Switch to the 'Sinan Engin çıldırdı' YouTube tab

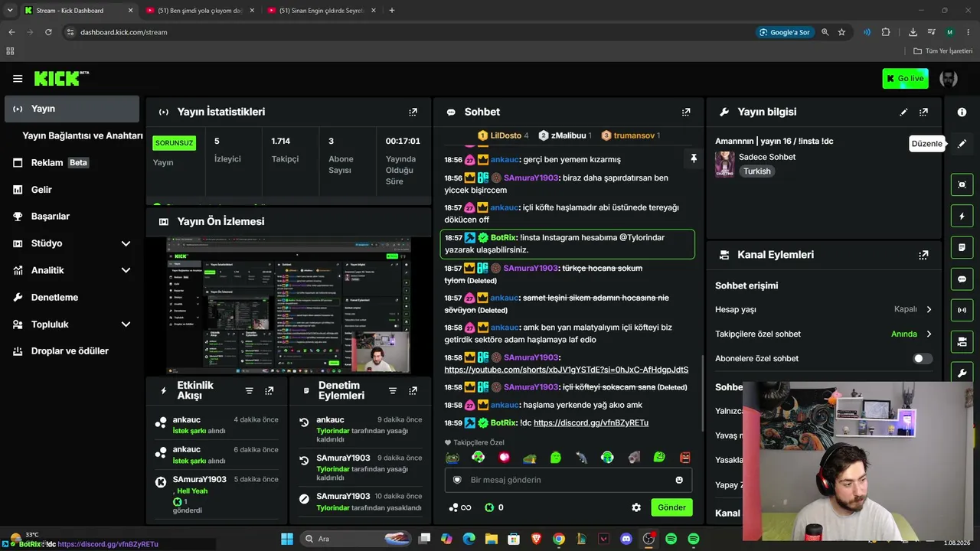tap(322, 11)
